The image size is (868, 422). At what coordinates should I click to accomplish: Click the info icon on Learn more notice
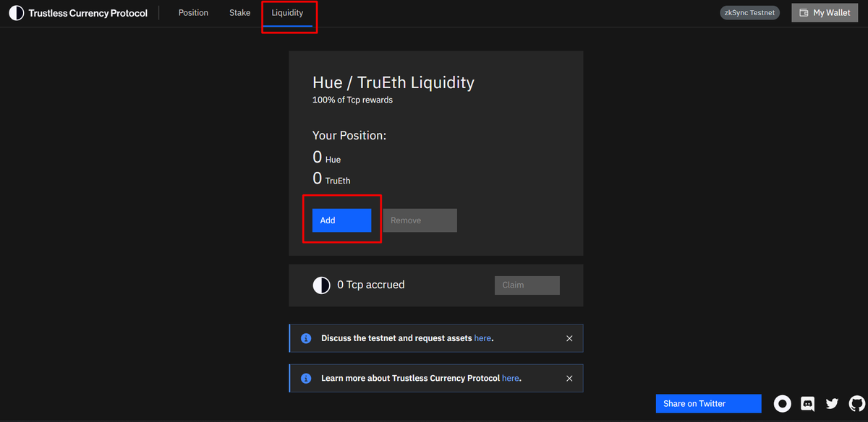[x=306, y=378]
